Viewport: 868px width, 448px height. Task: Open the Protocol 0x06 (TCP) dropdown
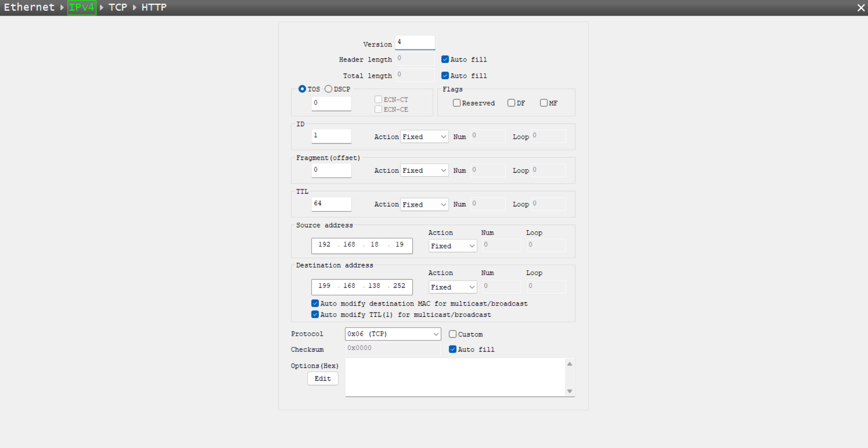[x=393, y=334]
